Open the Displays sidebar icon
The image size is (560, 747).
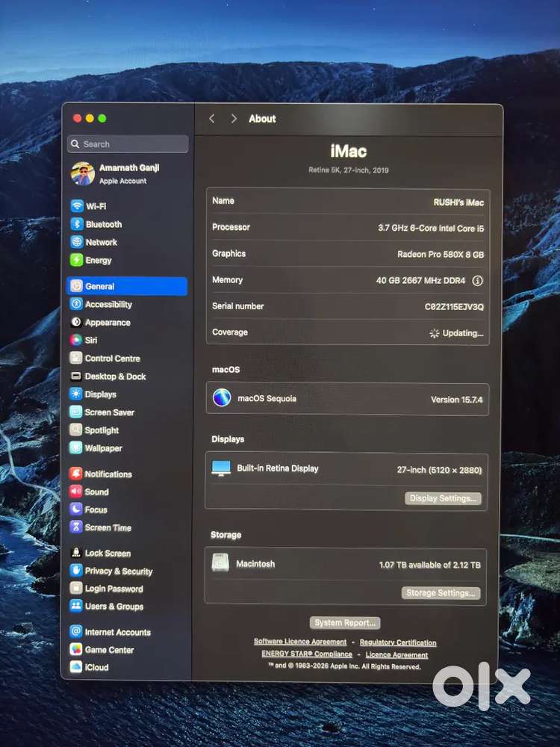[75, 394]
